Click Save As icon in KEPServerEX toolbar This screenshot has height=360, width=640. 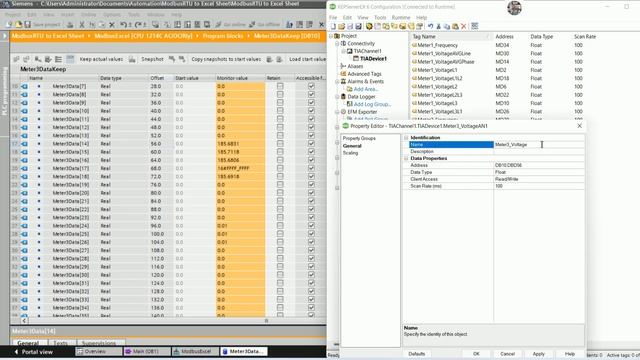tap(358, 27)
